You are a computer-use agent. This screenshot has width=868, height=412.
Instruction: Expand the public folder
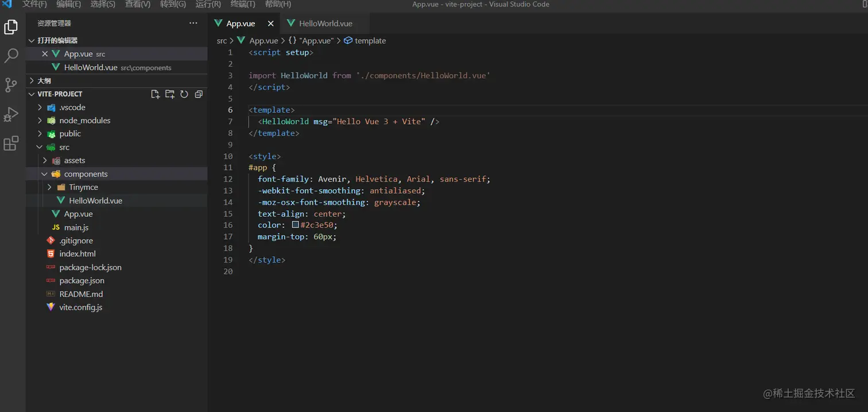click(x=40, y=134)
